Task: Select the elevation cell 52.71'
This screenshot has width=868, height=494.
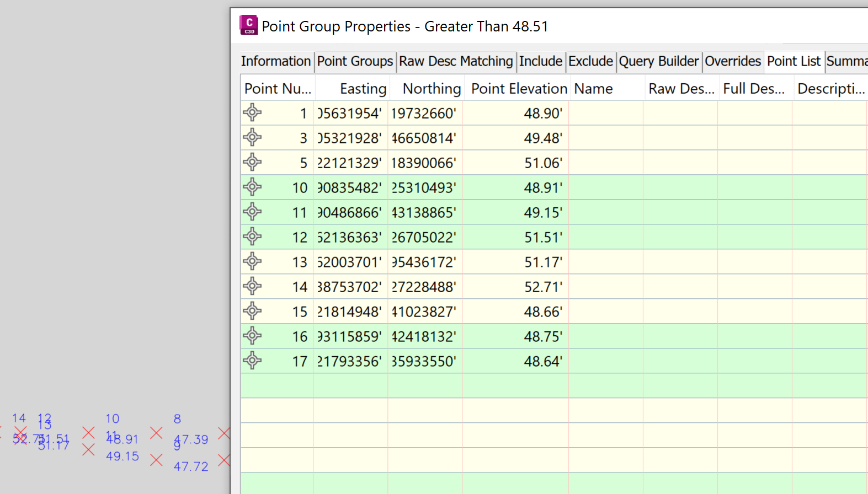Action: [x=515, y=287]
